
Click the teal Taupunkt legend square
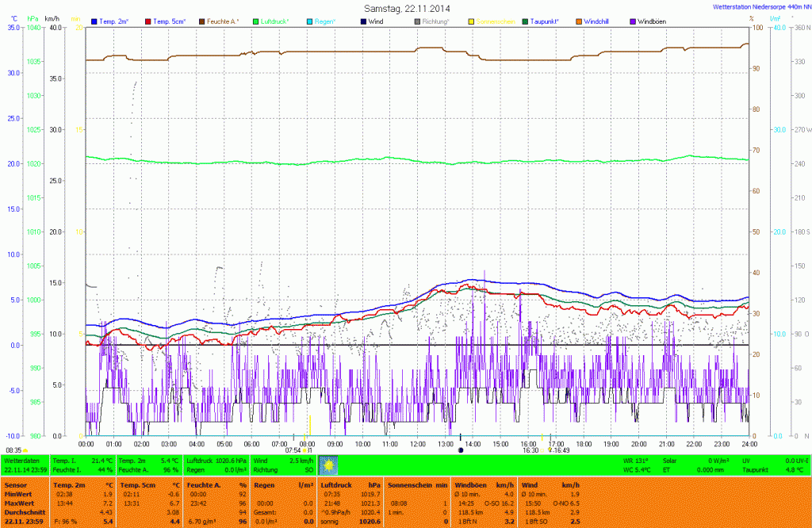(525, 21)
